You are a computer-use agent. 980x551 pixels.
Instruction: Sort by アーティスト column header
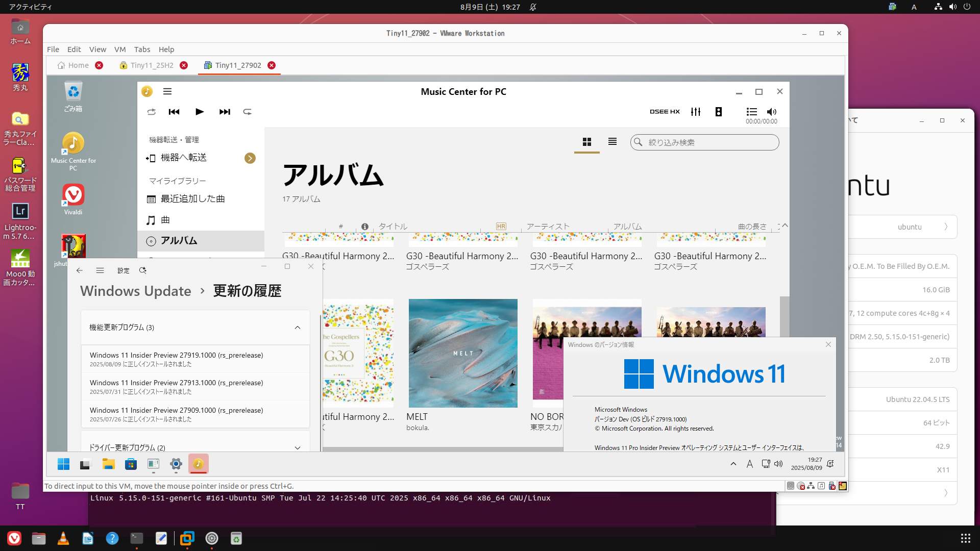pyautogui.click(x=548, y=227)
